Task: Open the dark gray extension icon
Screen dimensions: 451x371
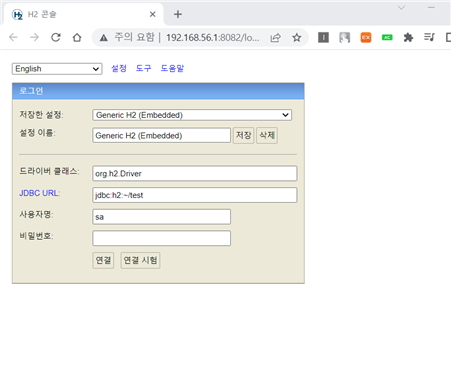Action: pos(323,37)
